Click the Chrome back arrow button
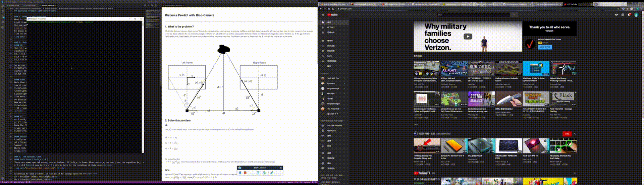This screenshot has height=185, width=644. point(321,9)
